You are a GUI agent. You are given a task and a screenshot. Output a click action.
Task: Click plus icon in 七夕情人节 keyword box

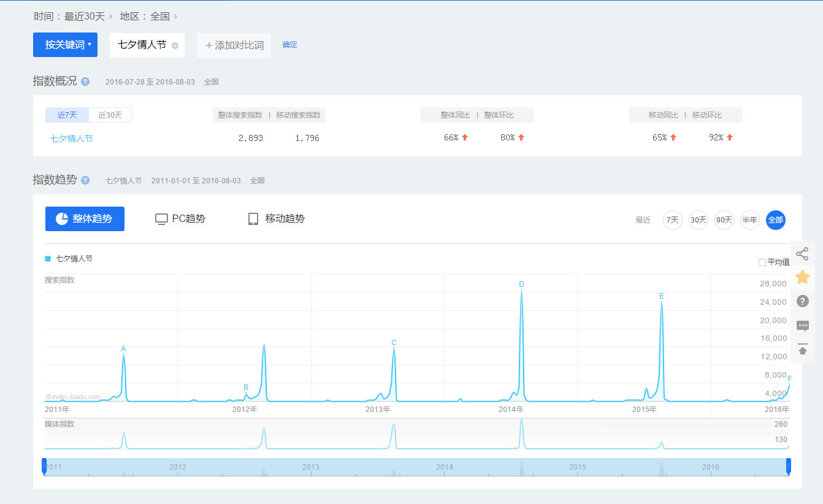175,45
